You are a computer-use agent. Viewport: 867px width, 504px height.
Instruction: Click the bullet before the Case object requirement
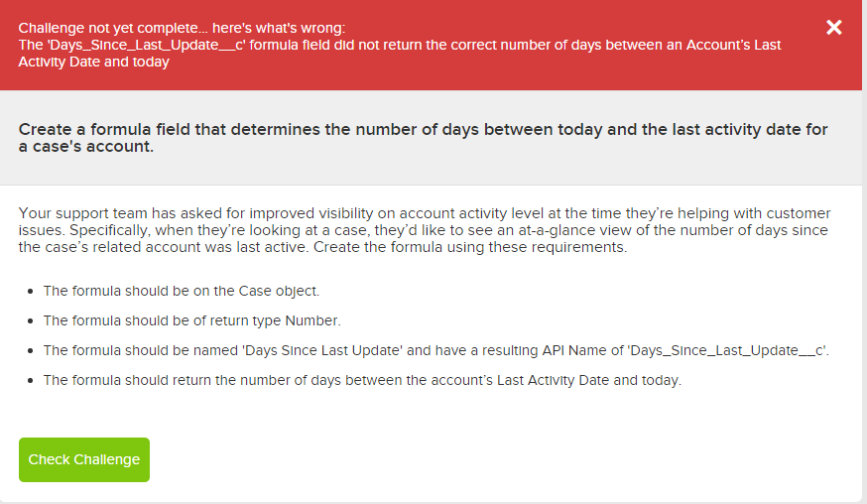tap(32, 292)
